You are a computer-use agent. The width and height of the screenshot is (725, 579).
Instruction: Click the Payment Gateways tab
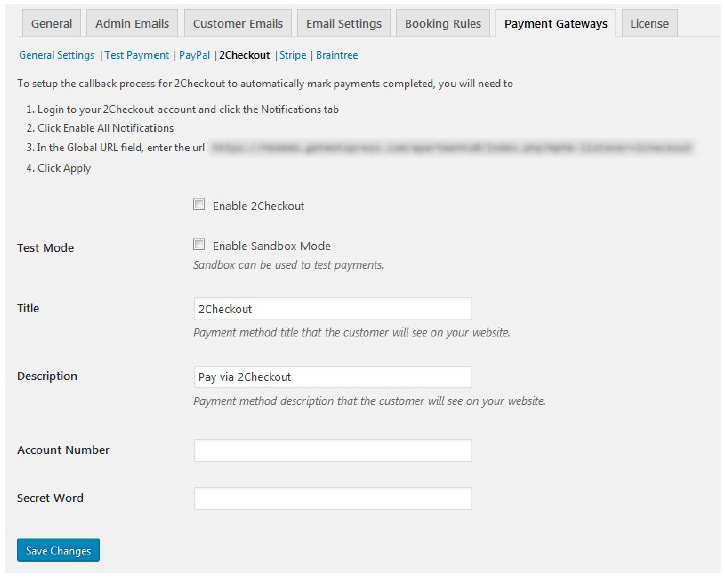(555, 24)
